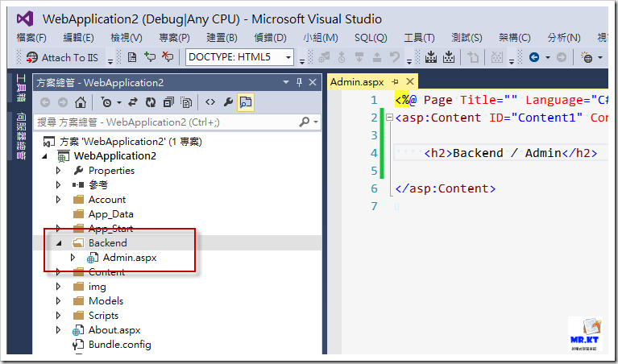This screenshot has height=364, width=618.
Task: Switch to the Admin.aspx editor tab
Action: point(357,82)
